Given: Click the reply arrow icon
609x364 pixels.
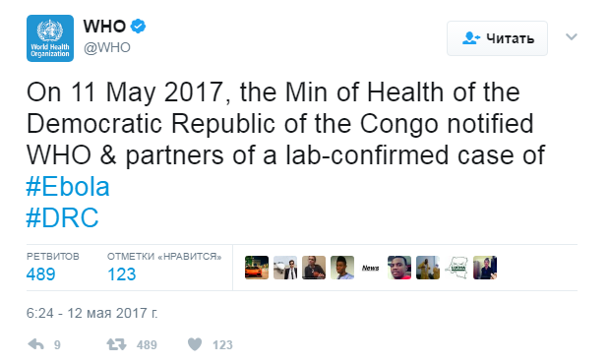Looking at the screenshot, I should coord(36,344).
